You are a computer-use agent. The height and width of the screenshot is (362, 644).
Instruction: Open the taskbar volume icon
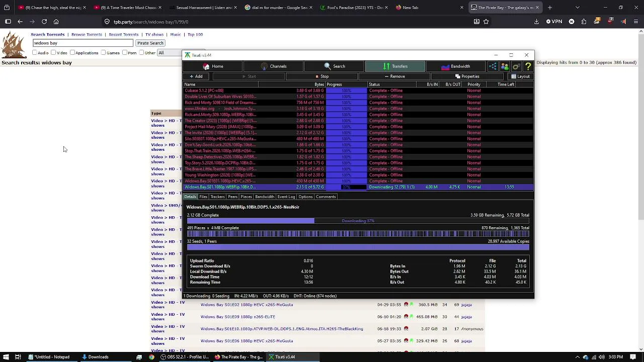pyautogui.click(x=601, y=357)
